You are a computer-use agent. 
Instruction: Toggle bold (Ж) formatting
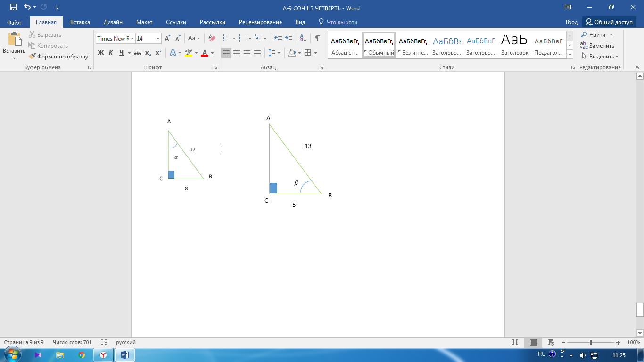(100, 53)
